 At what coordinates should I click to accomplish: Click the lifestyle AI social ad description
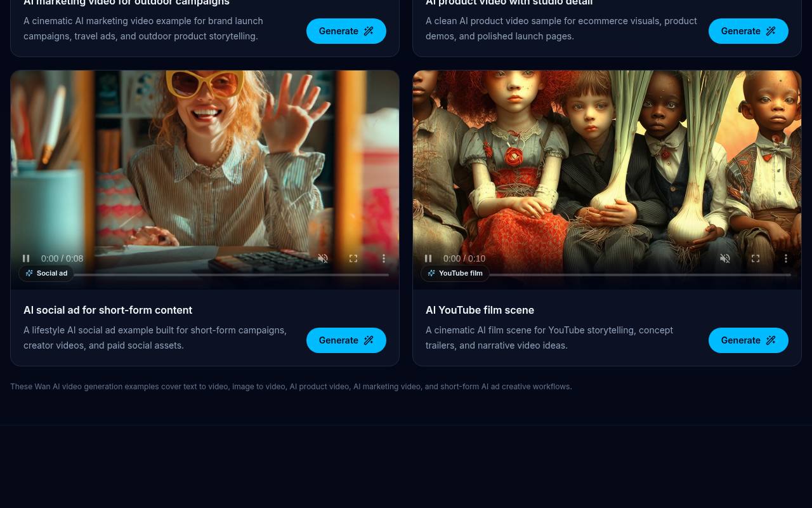pos(155,338)
